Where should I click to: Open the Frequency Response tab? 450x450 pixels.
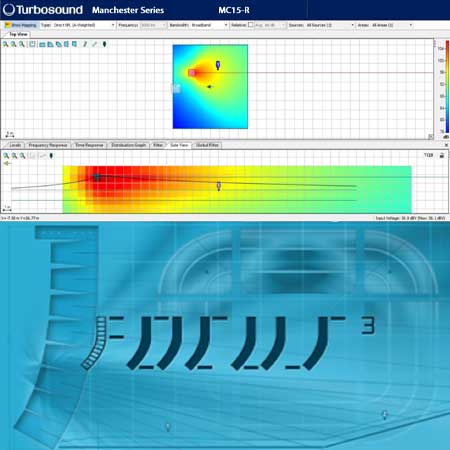[x=48, y=145]
